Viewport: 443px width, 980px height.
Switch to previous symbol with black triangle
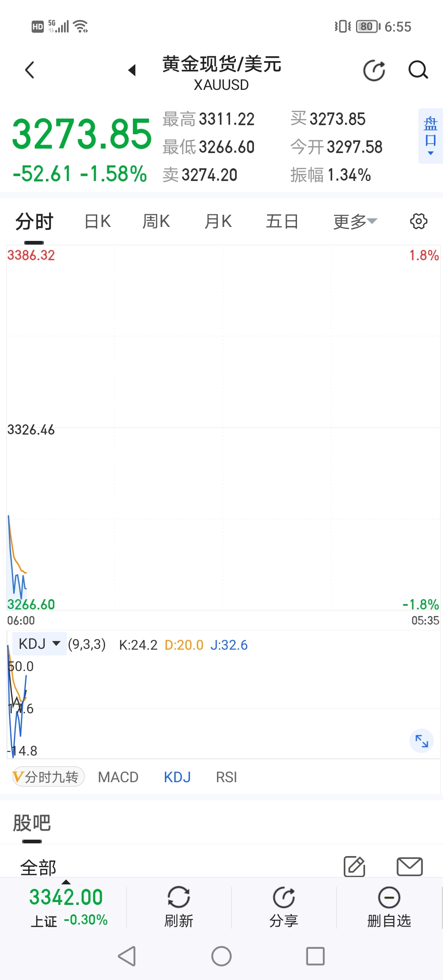click(132, 70)
